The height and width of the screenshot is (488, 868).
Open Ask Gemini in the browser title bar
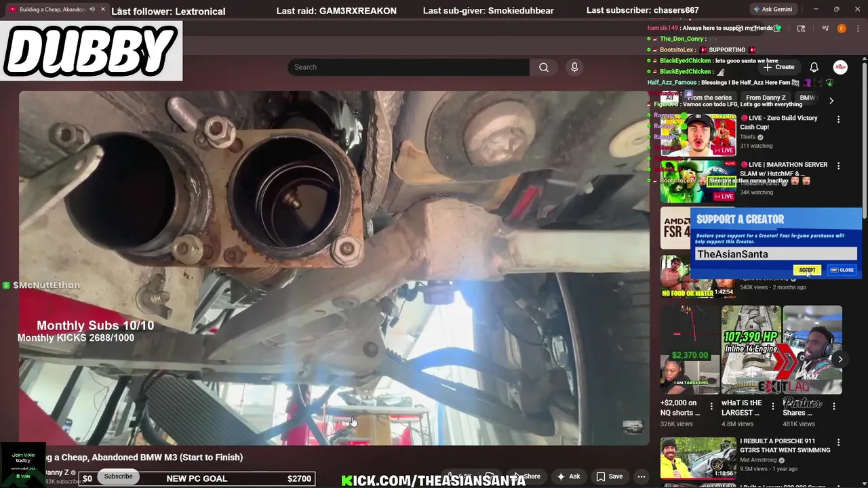click(x=773, y=9)
